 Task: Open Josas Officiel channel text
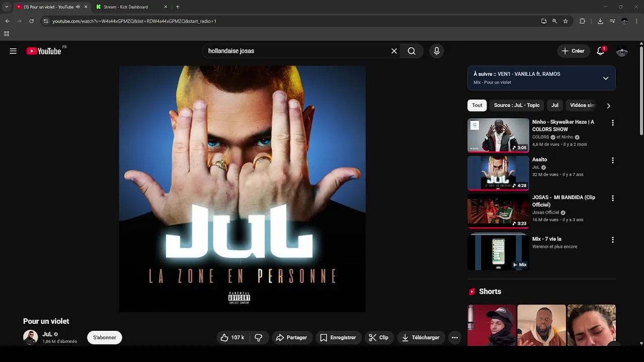point(545,213)
